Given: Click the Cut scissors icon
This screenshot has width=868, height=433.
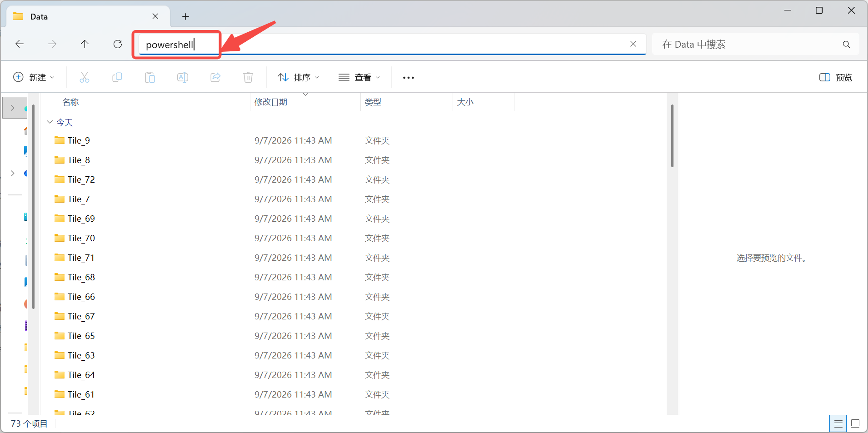Looking at the screenshot, I should 85,77.
